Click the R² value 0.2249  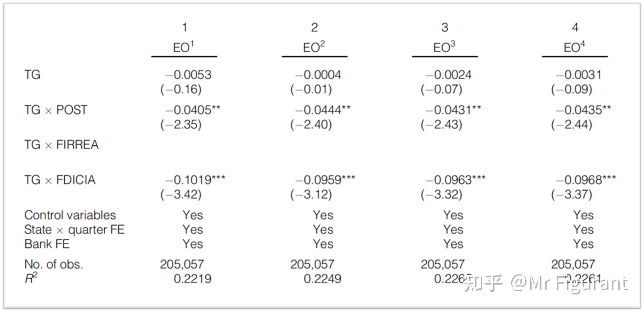click(322, 279)
